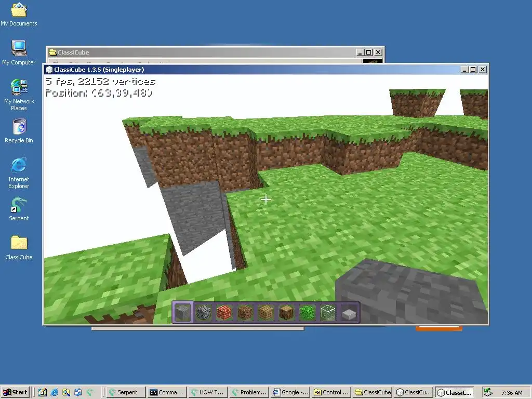532x399 pixels.
Task: Open My Network Places icon
Action: point(19,95)
